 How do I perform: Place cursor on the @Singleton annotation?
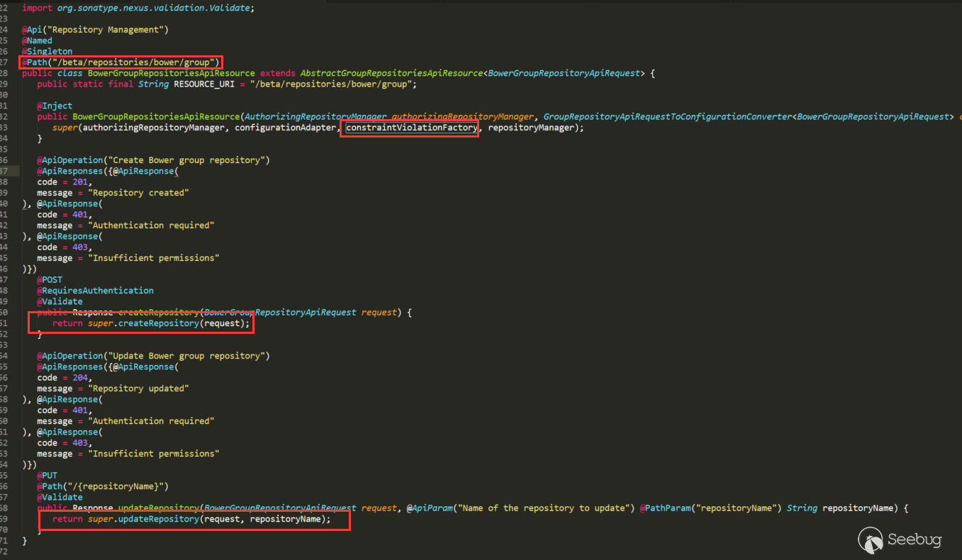(47, 52)
